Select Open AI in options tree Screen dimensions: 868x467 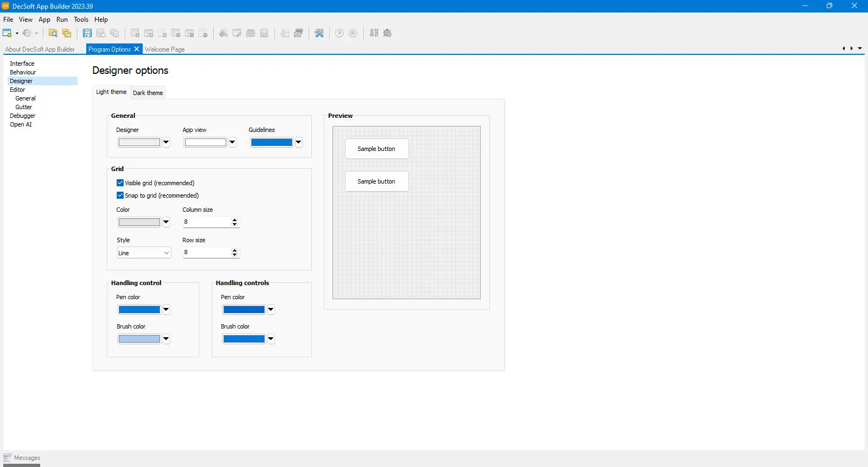tap(21, 124)
